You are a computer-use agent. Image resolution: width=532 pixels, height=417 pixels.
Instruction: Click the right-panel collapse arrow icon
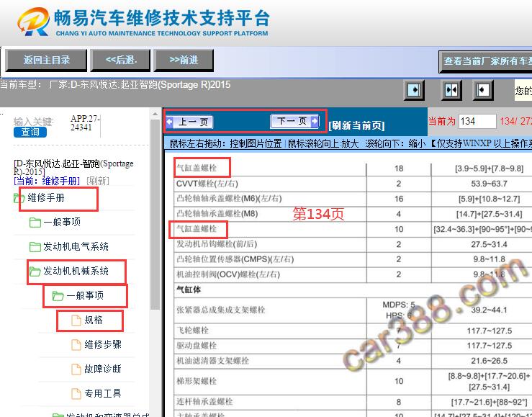point(483,90)
